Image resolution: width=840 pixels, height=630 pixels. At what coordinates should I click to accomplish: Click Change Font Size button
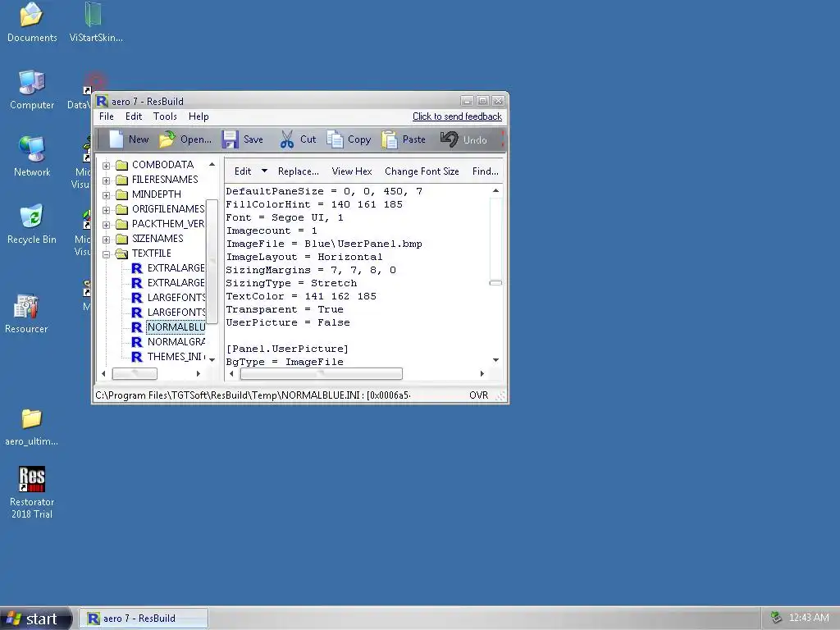[422, 171]
